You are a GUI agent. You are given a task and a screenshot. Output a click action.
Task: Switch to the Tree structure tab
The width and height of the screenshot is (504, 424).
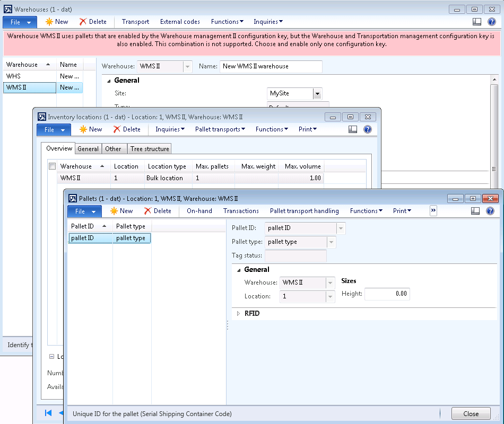150,149
